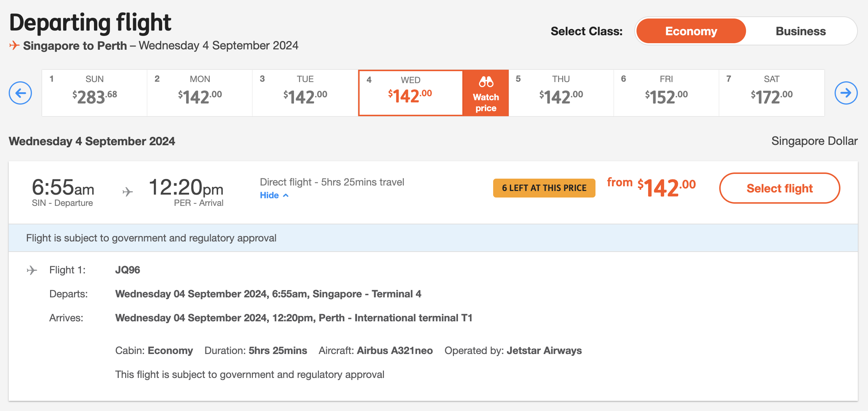Viewport: 868px width, 411px height.
Task: Switch to Business class
Action: click(801, 31)
